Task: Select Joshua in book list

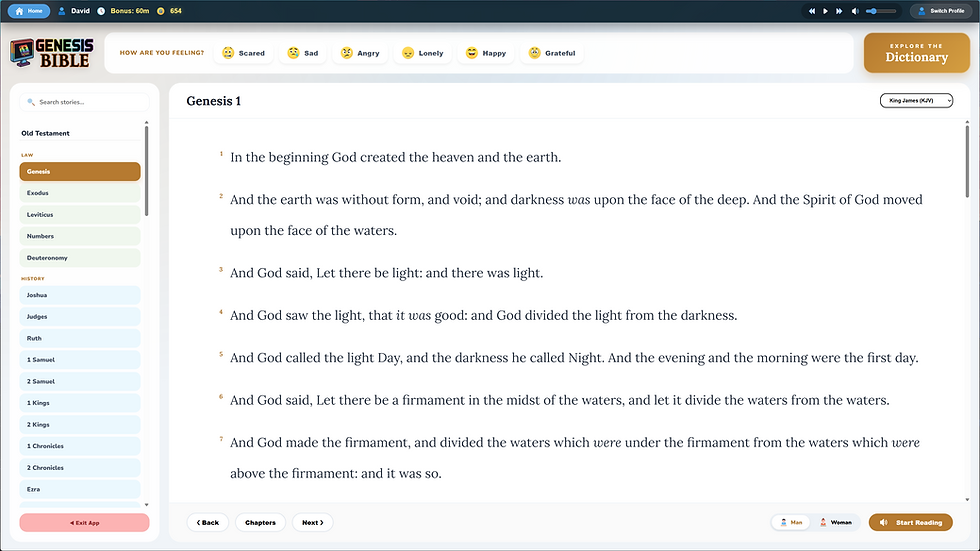Action: tap(80, 295)
